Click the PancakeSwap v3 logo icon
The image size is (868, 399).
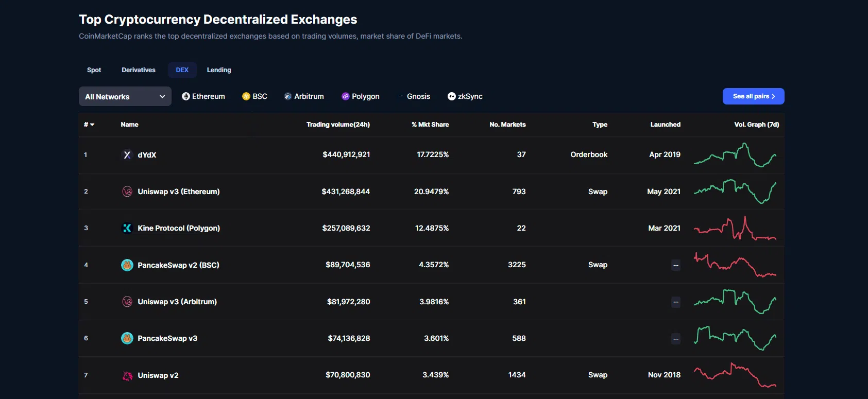(x=127, y=338)
